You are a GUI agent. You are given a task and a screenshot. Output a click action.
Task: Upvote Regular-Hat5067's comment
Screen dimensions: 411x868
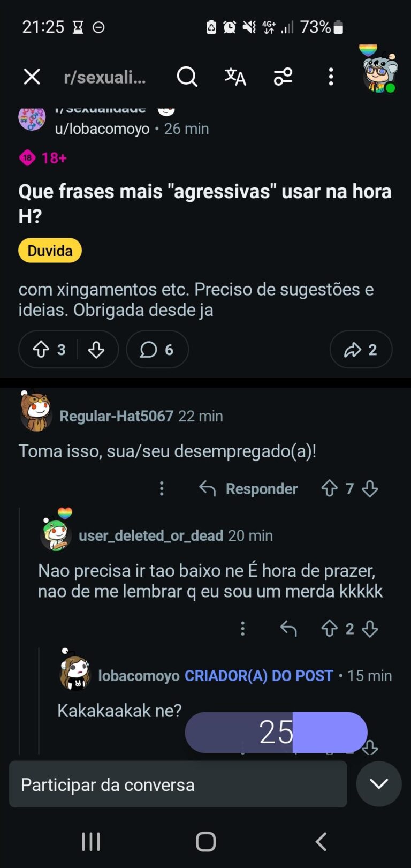coord(329,488)
